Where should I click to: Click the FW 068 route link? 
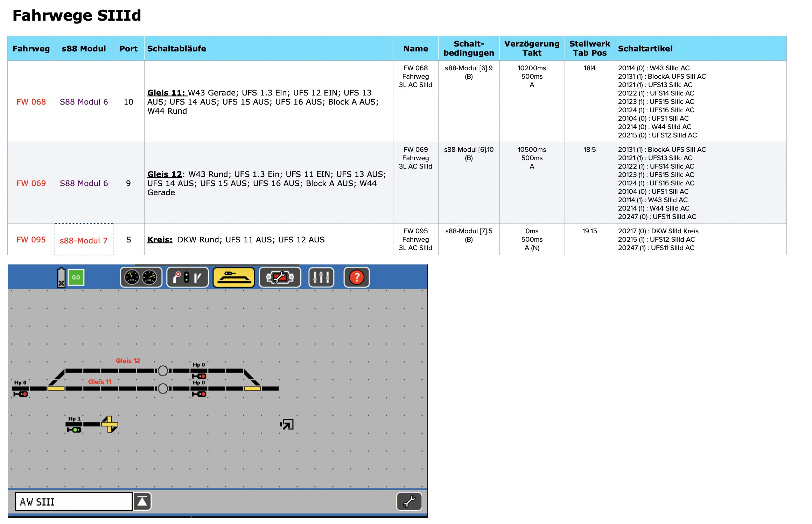click(31, 102)
